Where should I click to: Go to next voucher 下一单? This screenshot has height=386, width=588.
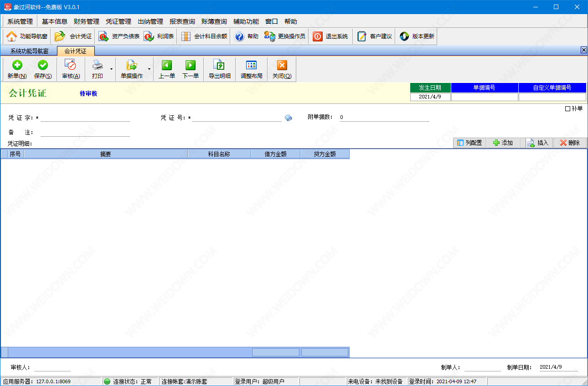point(191,70)
